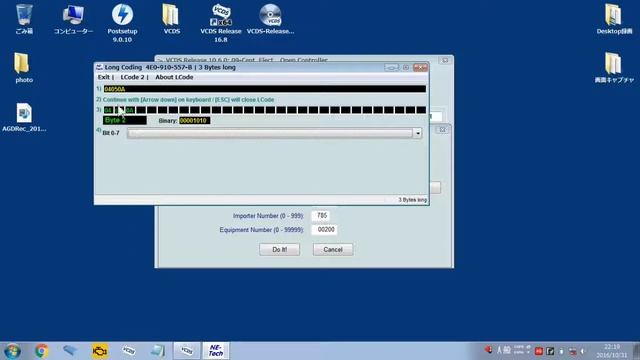Open the About LCode menu
The height and width of the screenshot is (360, 640).
tap(174, 77)
